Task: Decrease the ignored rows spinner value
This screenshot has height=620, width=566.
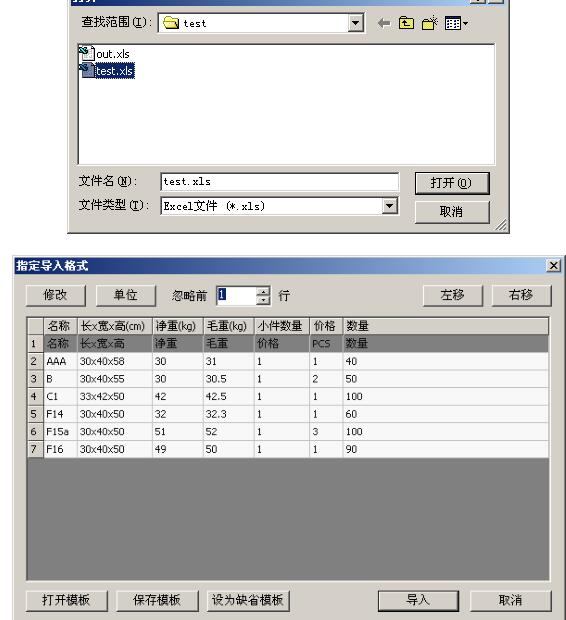Action: [263, 300]
